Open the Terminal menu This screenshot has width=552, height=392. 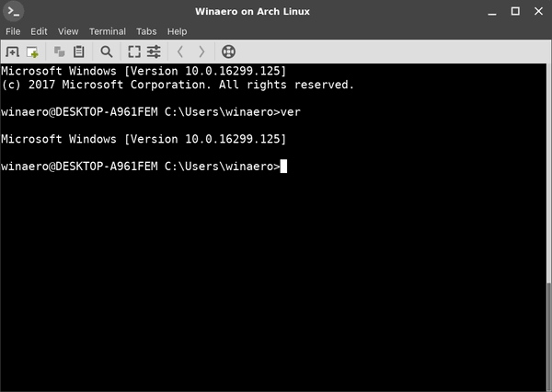(x=108, y=31)
